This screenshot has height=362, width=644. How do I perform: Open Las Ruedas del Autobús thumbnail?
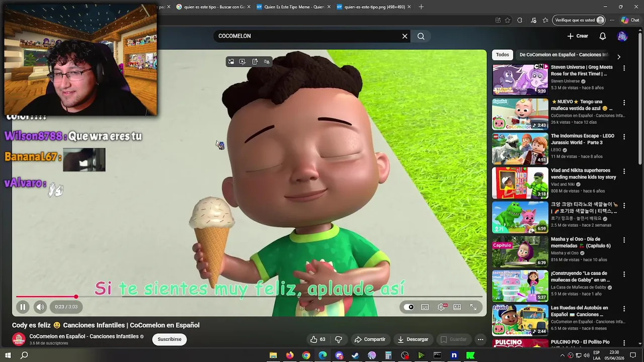click(x=520, y=320)
